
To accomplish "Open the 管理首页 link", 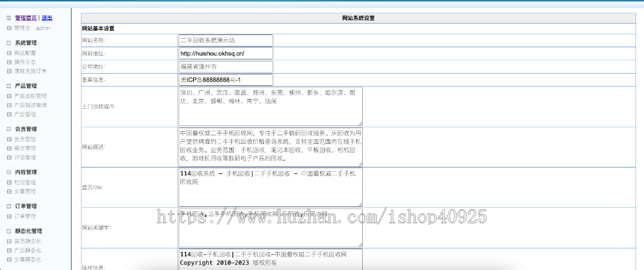I will click(26, 18).
